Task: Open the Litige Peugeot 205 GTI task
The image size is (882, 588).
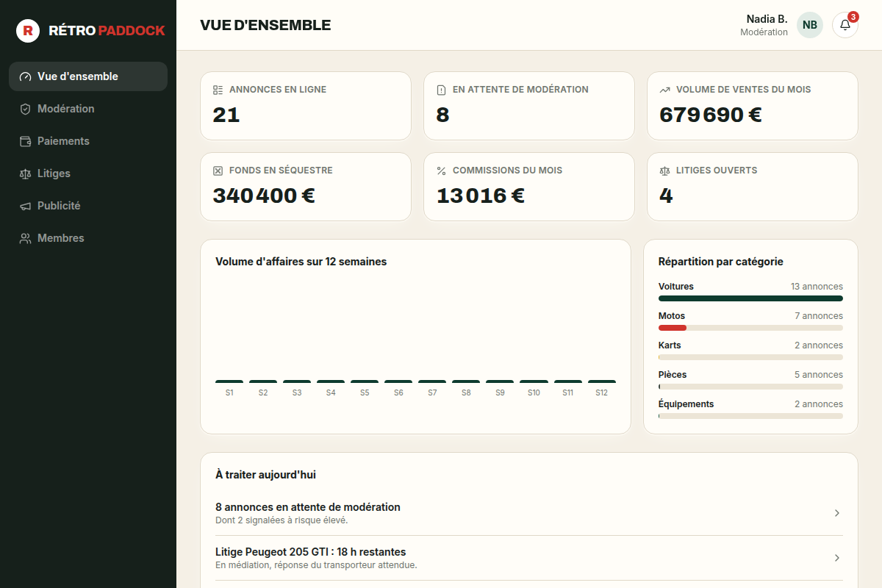Action: coord(529,558)
